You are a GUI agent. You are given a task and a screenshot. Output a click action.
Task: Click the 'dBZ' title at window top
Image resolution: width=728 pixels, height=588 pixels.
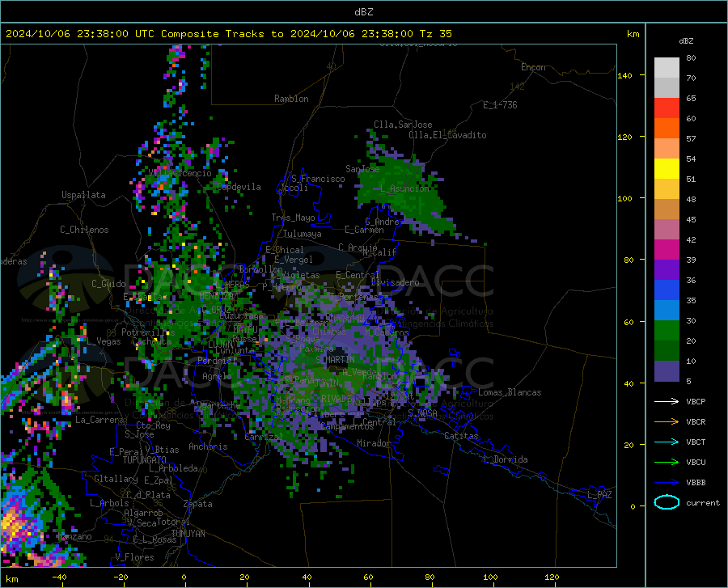pos(363,12)
